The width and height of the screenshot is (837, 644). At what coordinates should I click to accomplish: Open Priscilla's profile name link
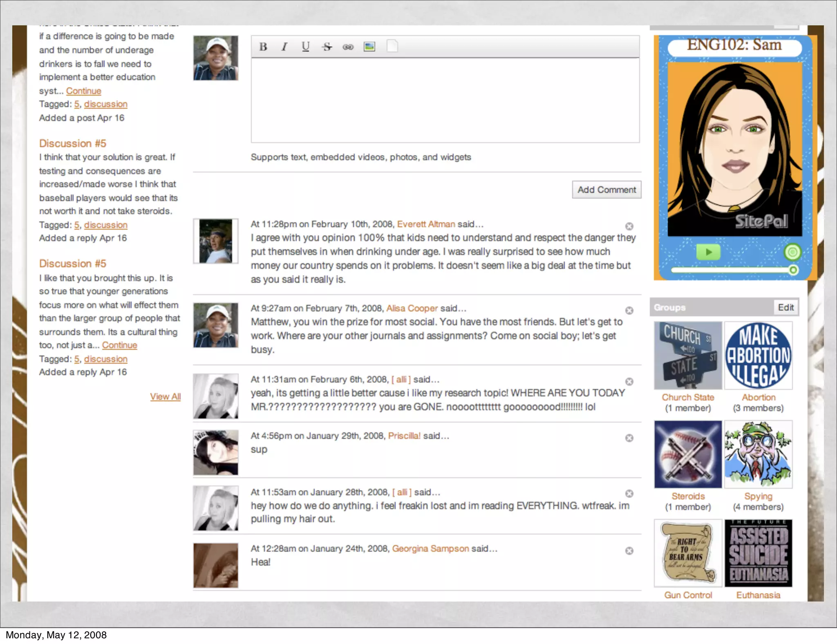[x=404, y=436]
